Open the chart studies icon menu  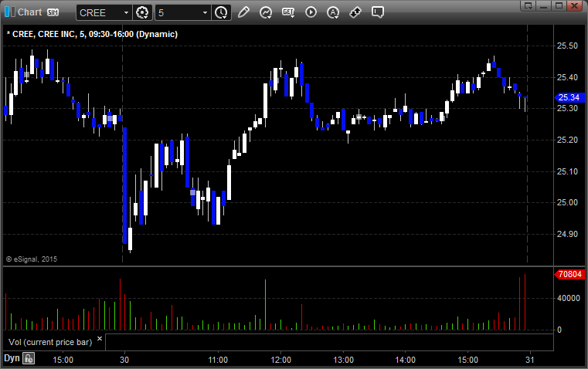[x=266, y=12]
